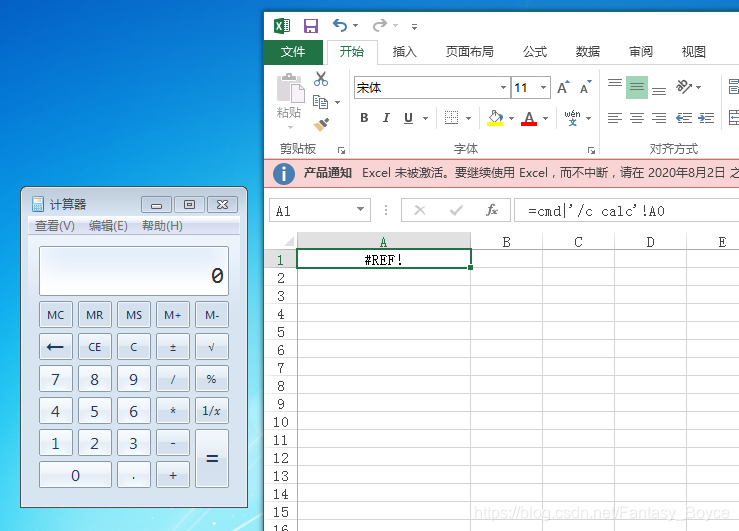Toggle Align Left button
The image size is (739, 531).
coord(615,118)
